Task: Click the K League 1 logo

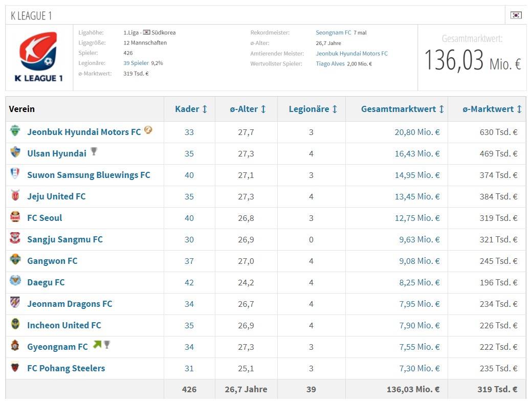Action: coord(39,57)
